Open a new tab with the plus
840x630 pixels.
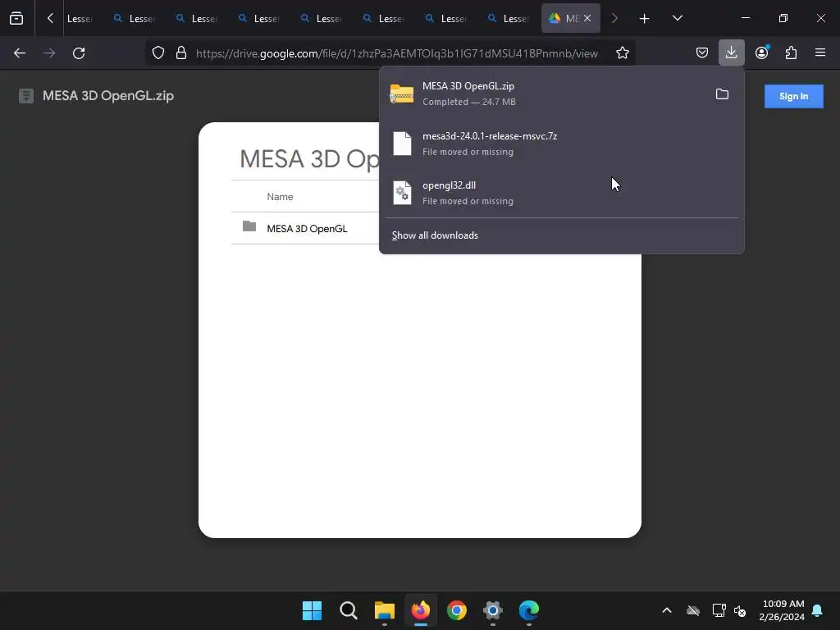[x=645, y=19]
